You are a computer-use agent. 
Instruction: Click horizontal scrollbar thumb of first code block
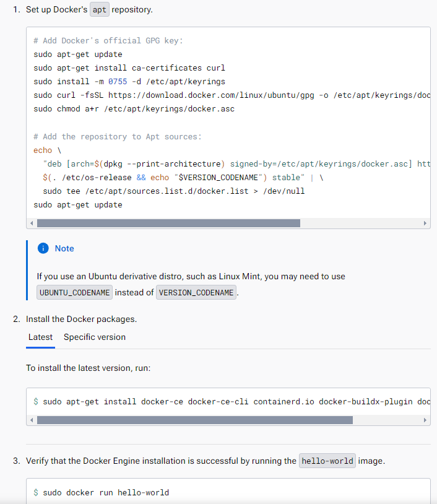(x=169, y=223)
